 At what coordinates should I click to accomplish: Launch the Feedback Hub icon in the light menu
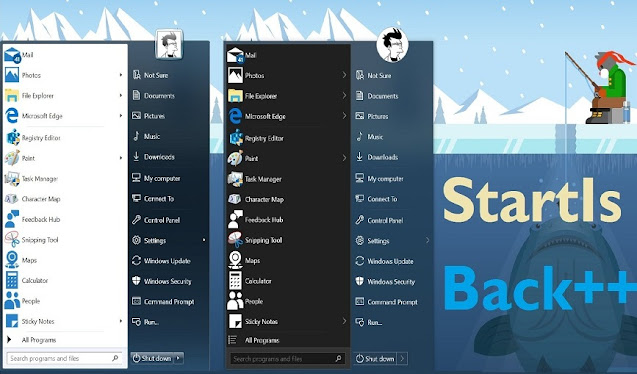12,219
